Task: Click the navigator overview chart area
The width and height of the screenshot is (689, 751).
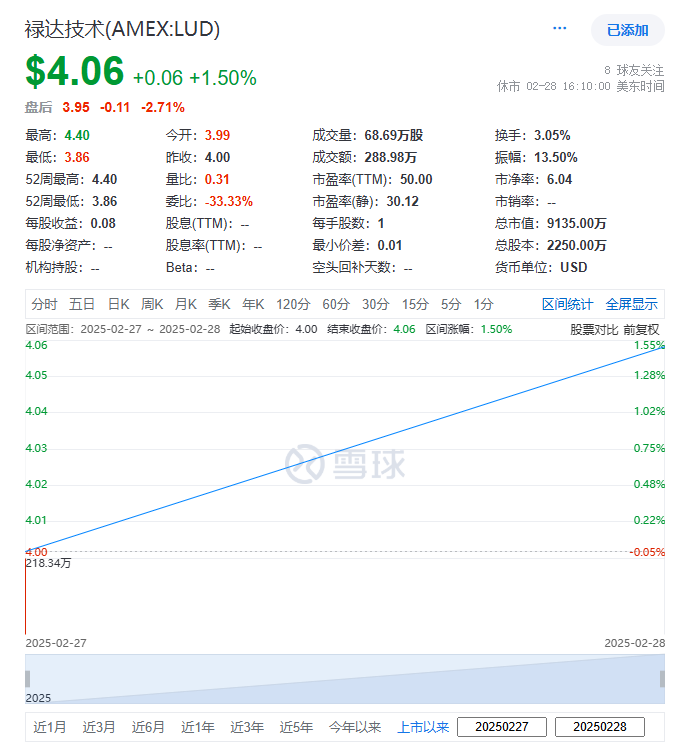Action: 345,679
